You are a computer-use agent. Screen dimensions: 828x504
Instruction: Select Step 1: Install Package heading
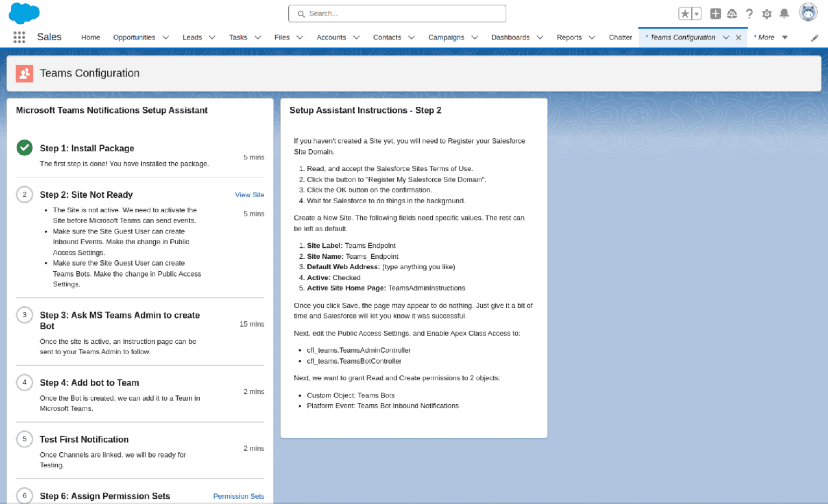pyautogui.click(x=87, y=148)
